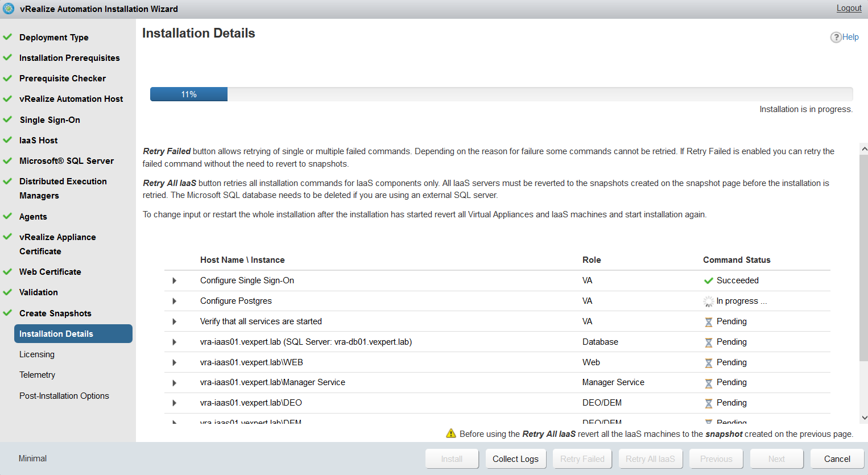Expand the vra-iaas01 Manager Service row
Screen dimensions: 868x475
point(174,383)
